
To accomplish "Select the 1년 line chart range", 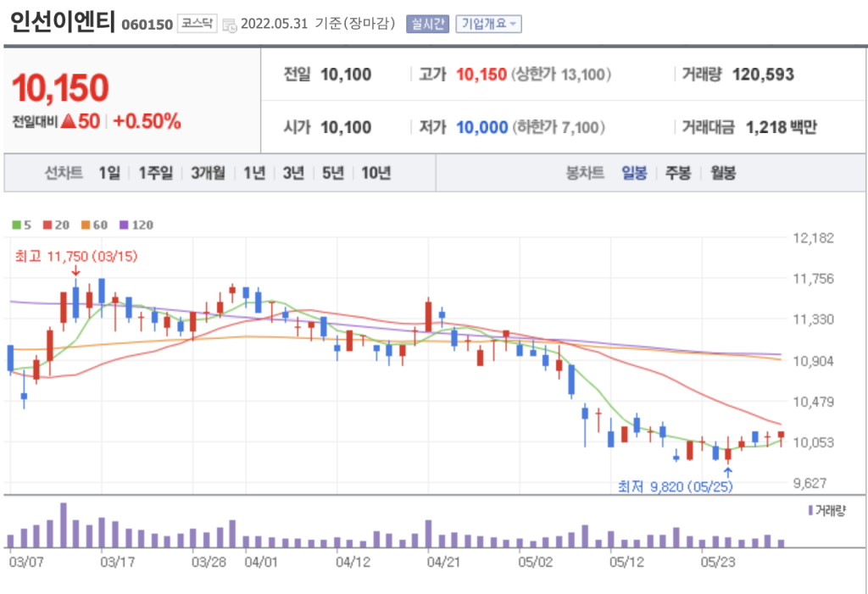I will [253, 173].
